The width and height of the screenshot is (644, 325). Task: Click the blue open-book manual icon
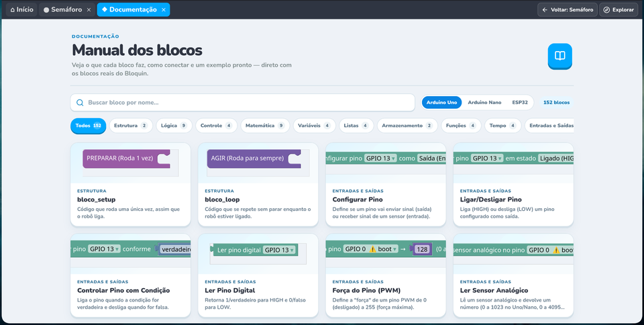click(559, 56)
